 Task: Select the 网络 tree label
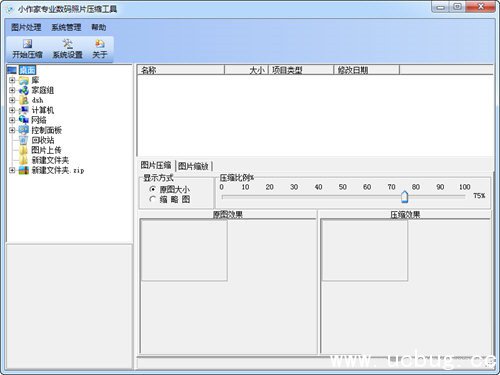39,120
